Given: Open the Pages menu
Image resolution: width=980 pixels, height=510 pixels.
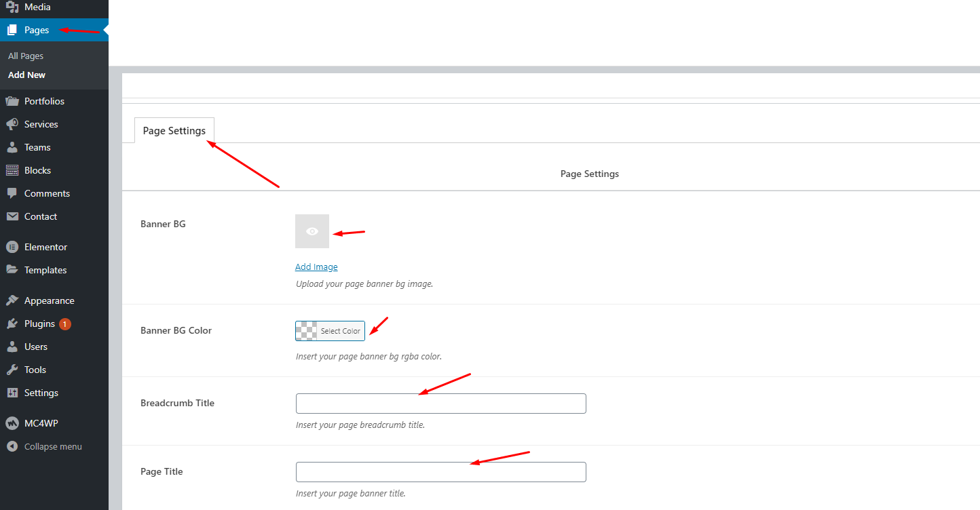Looking at the screenshot, I should tap(37, 30).
